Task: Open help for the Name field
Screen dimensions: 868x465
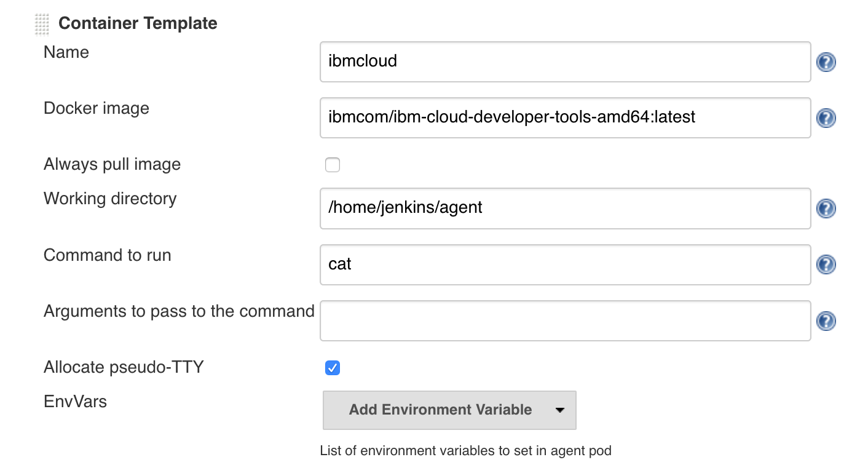Action: [x=826, y=62]
